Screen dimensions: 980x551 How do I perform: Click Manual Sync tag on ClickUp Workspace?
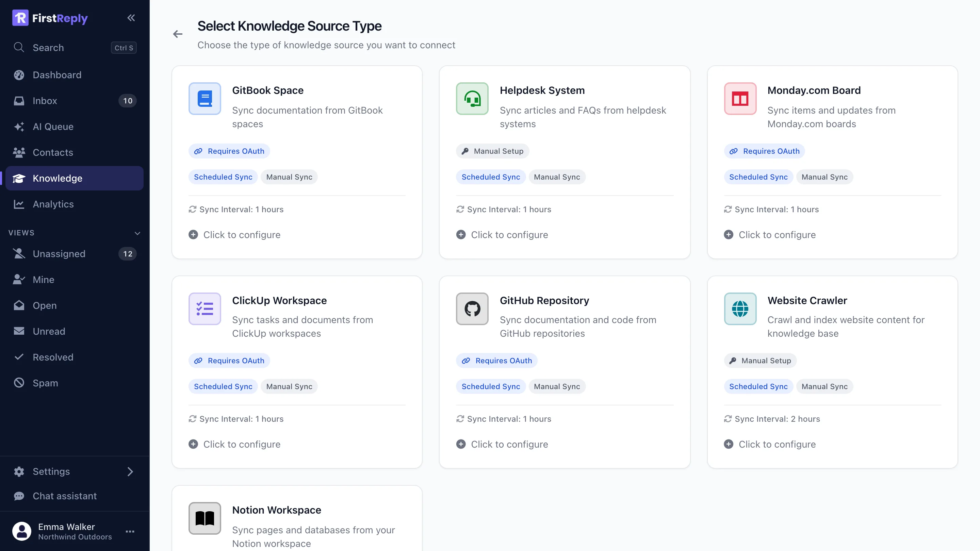pyautogui.click(x=289, y=386)
